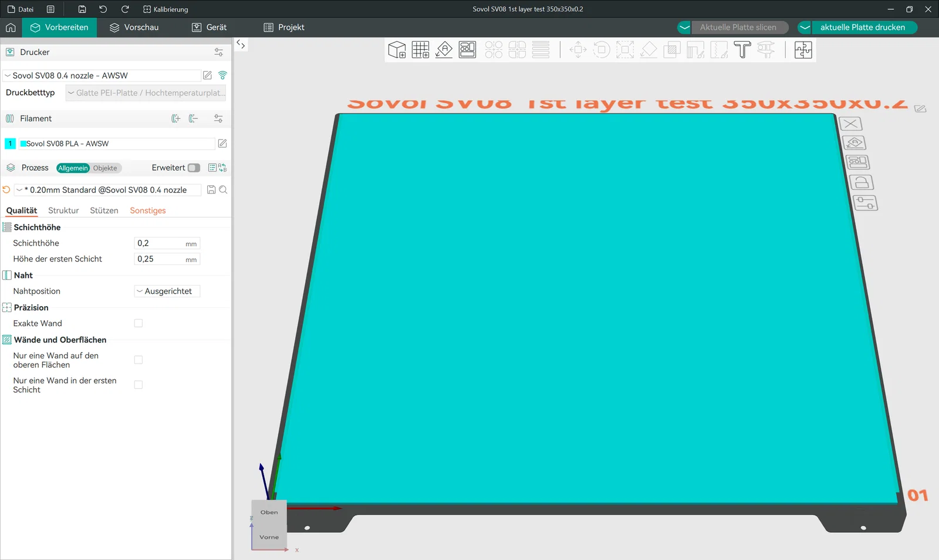Select the Lay on face tool

648,50
